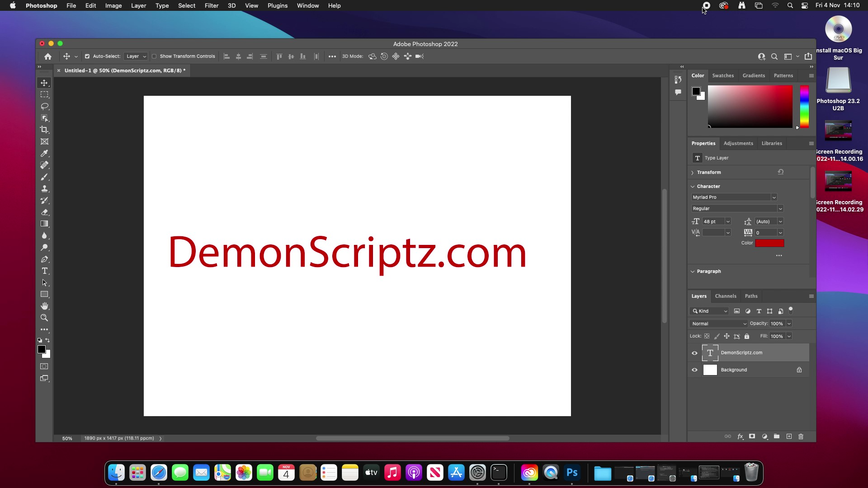The height and width of the screenshot is (488, 868).
Task: Select the Lasso tool
Action: pyautogui.click(x=44, y=106)
